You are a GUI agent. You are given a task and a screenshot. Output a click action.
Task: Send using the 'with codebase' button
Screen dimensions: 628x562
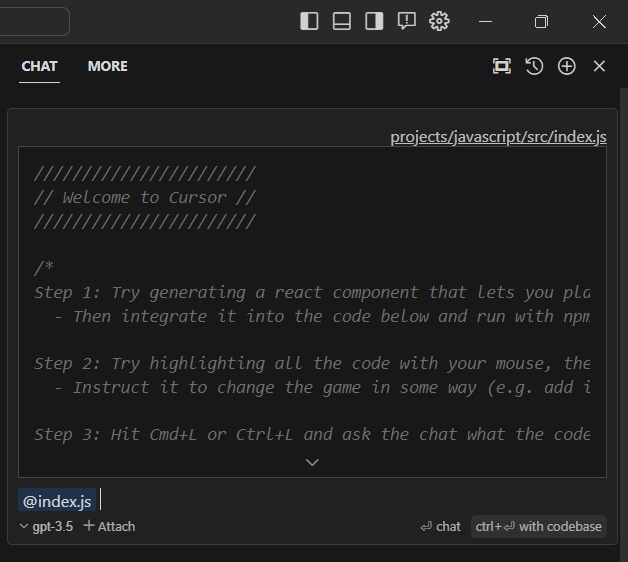click(539, 526)
